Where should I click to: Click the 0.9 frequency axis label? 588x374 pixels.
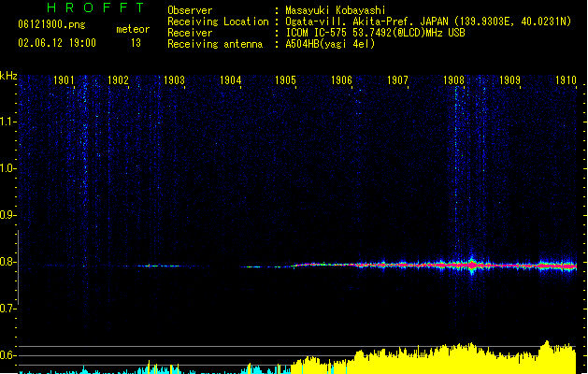tap(7, 215)
